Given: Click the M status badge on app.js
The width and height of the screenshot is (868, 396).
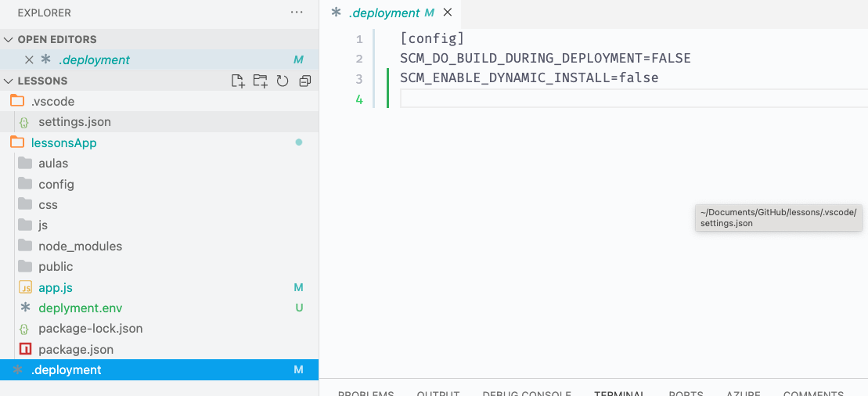Looking at the screenshot, I should coord(298,287).
